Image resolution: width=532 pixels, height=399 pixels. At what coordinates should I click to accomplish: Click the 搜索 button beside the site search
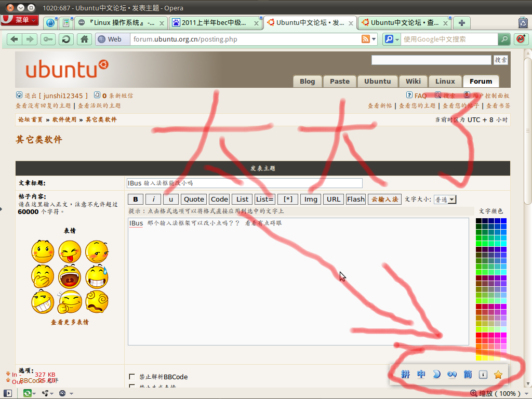(501, 60)
